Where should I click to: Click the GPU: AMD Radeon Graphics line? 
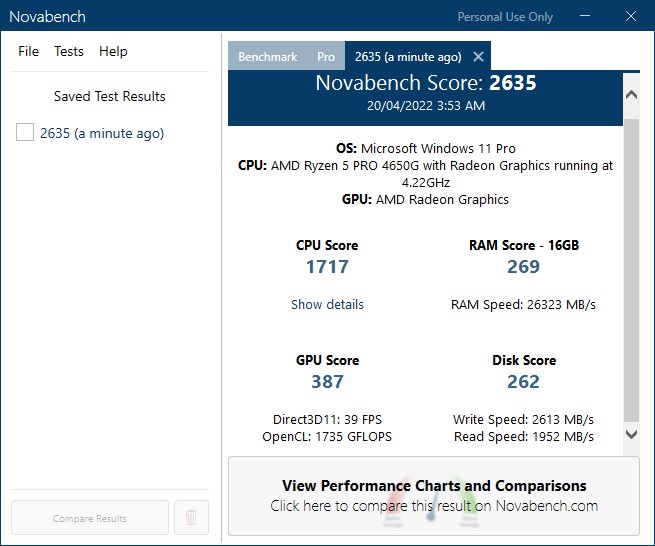tap(426, 200)
